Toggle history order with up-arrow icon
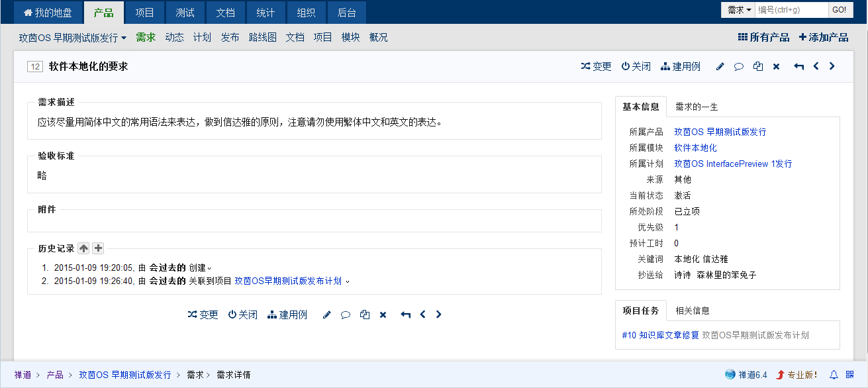This screenshot has height=388, width=868. 83,248
